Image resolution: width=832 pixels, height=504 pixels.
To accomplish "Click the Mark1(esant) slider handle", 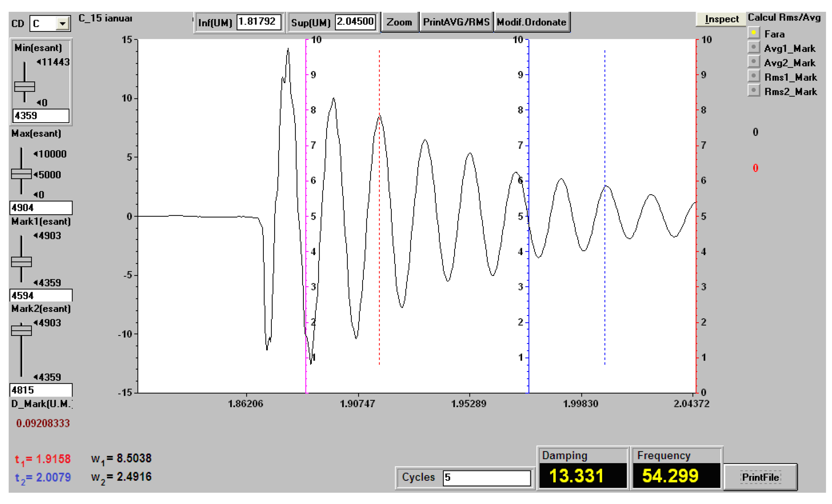I will tap(21, 262).
